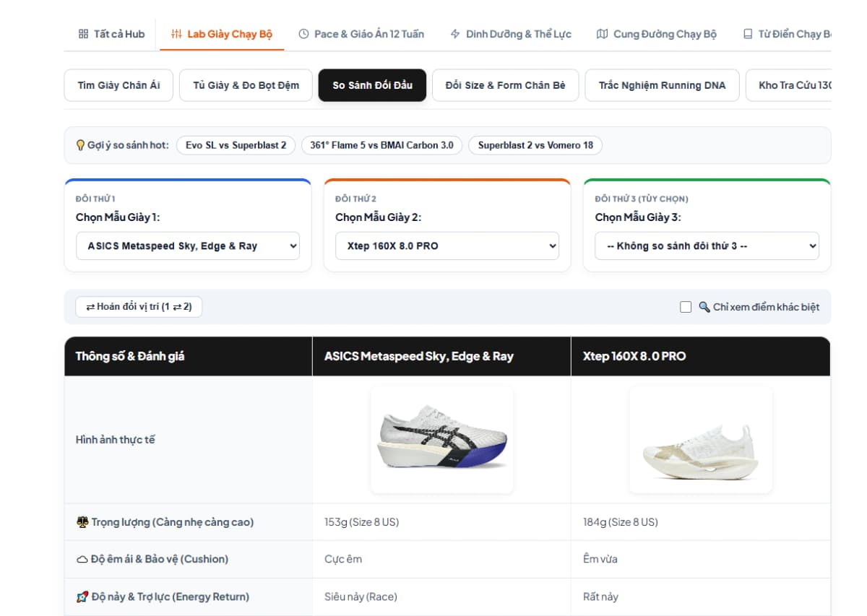Open the Tất cả Hub tab
This screenshot has width=867, height=616.
111,34
